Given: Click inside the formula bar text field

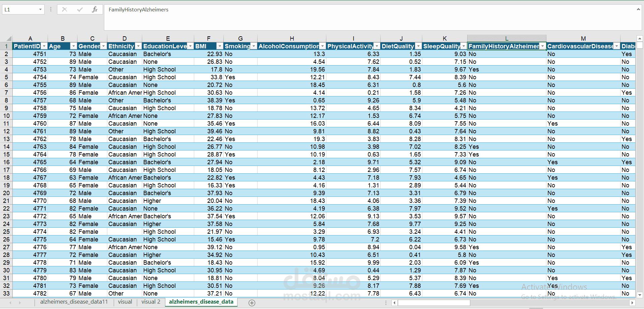Looking at the screenshot, I should [369, 17].
